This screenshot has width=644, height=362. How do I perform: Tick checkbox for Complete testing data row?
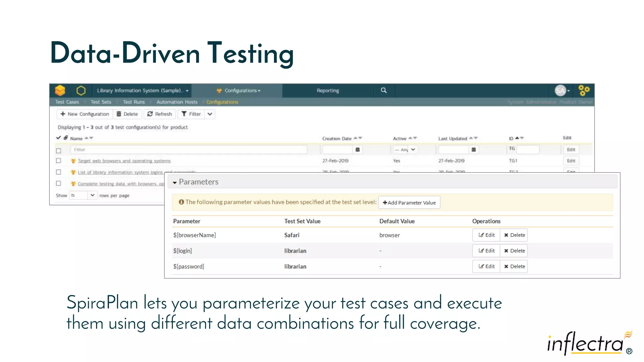tap(58, 183)
